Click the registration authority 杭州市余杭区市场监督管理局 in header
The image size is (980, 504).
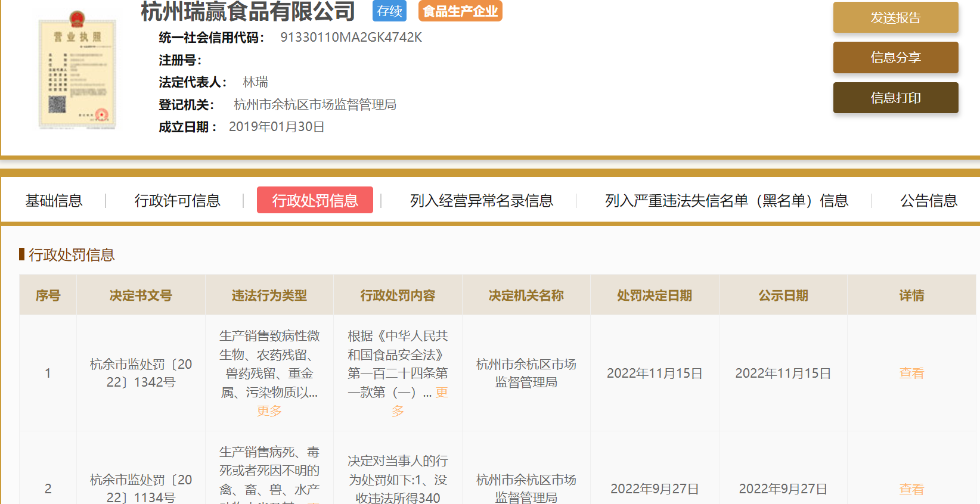click(315, 105)
